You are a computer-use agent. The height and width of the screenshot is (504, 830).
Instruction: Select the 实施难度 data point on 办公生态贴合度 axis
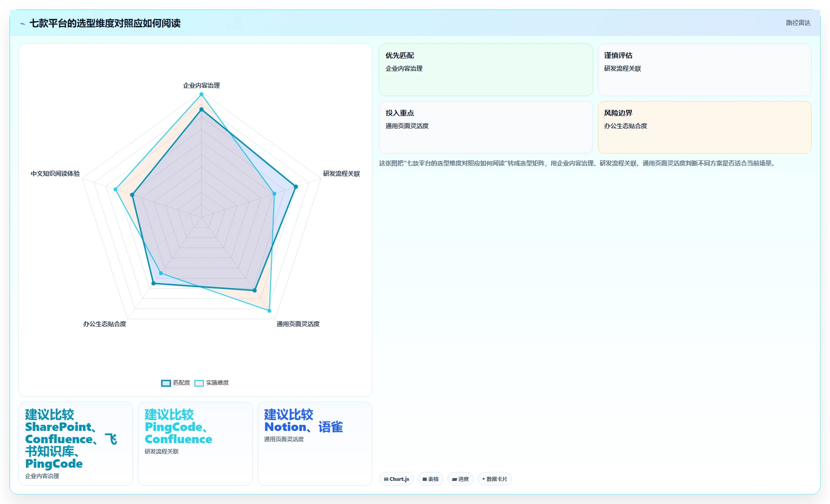[161, 273]
